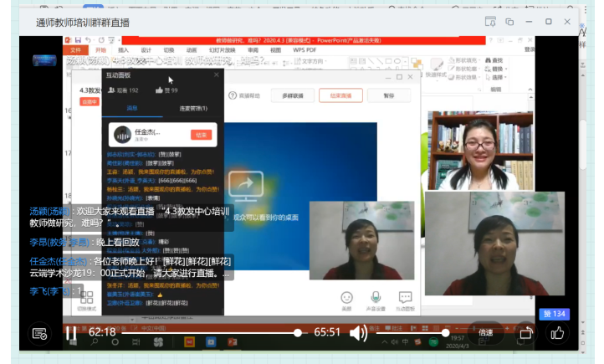This screenshot has width=604, height=364.
Task: Click the blue taskbar app icon
Action: coord(211,342)
